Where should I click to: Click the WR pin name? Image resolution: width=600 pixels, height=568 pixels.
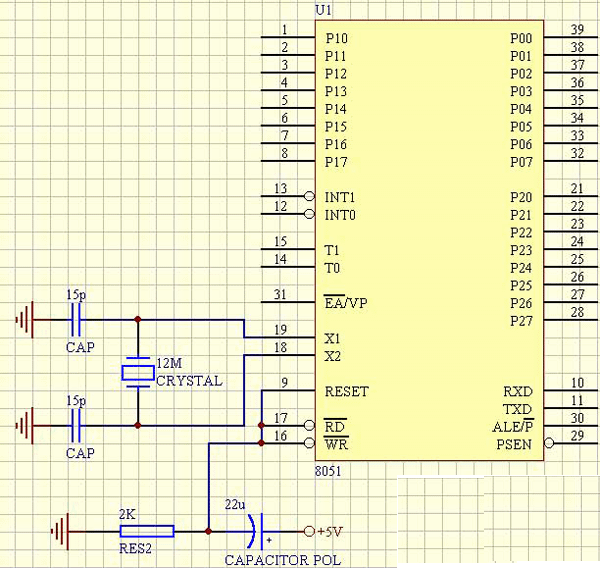[336, 444]
